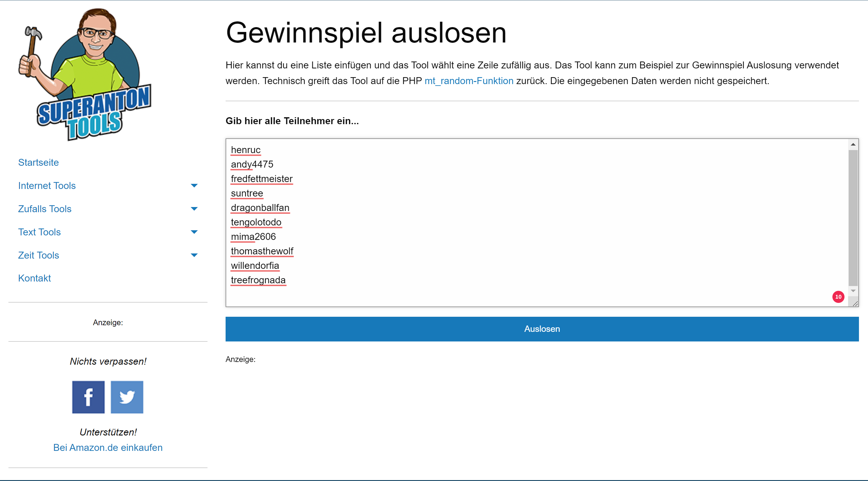Click the entry tengolotodo
Viewport: 868px width, 481px height.
[256, 222]
